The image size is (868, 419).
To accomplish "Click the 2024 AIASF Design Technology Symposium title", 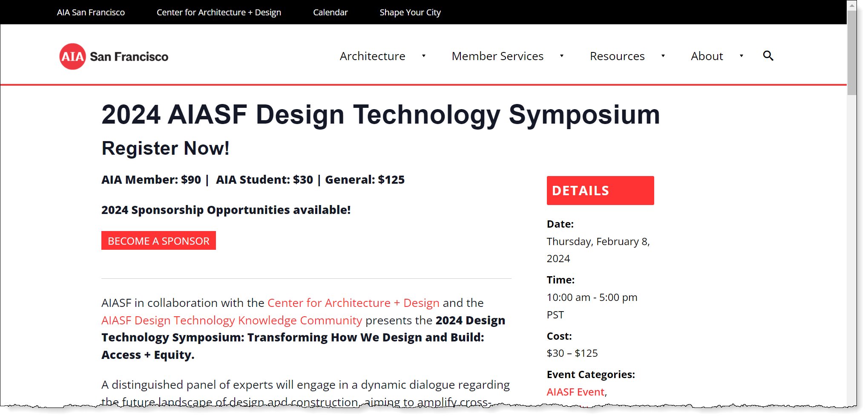I will tap(380, 115).
